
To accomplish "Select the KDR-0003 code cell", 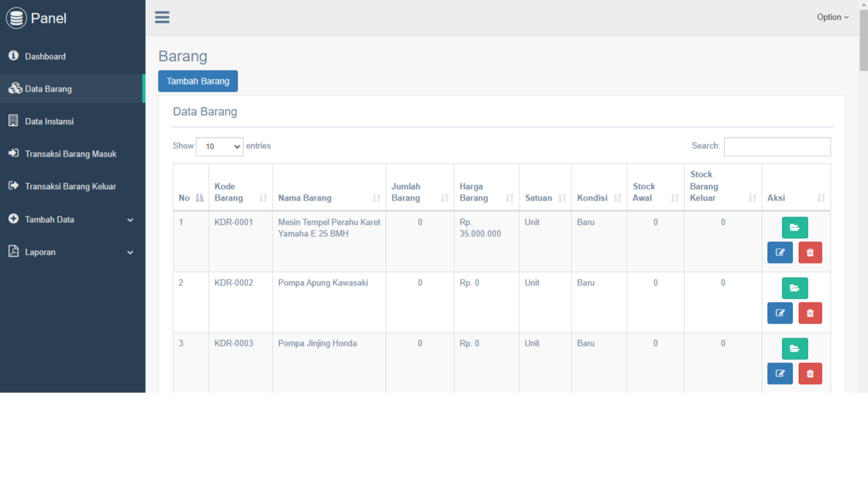I will pyautogui.click(x=241, y=363).
